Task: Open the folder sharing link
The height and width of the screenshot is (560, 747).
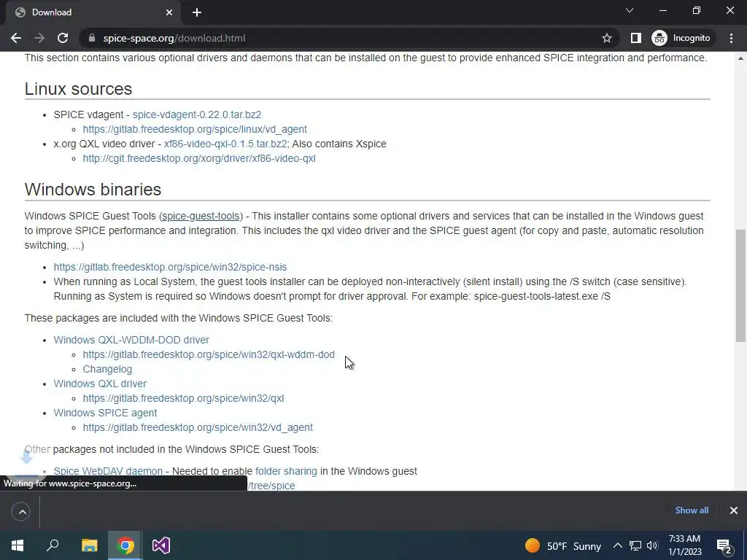Action: (286, 472)
